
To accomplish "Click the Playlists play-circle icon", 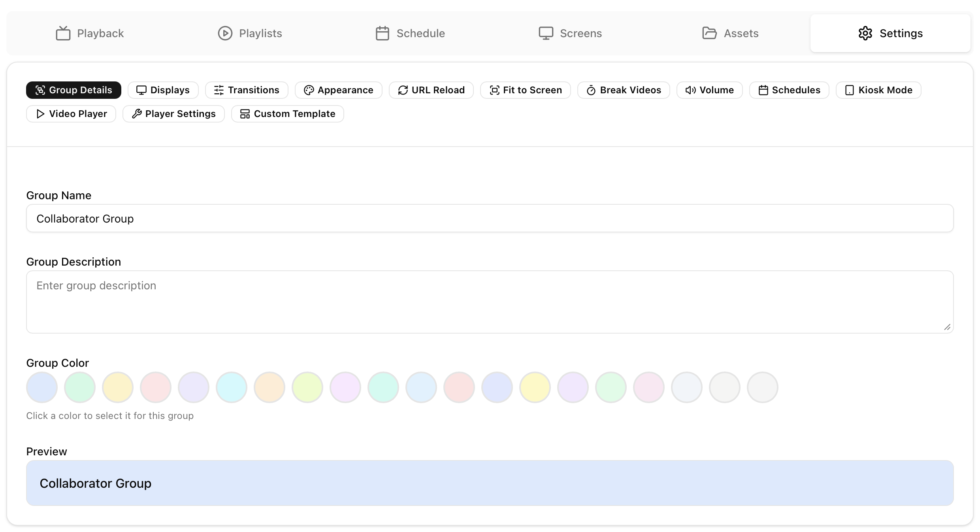I will click(225, 33).
